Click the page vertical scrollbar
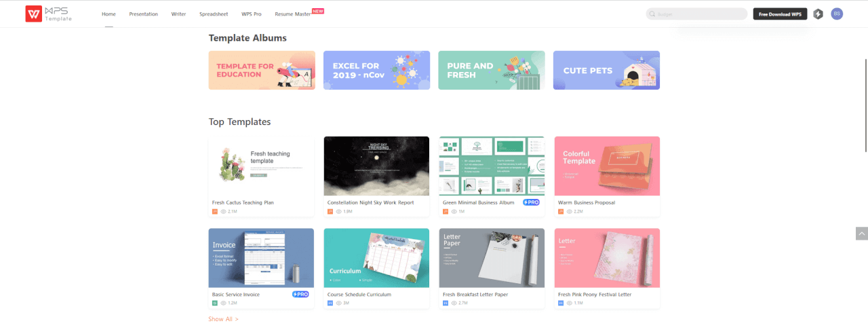Viewport: 868px width, 328px height. click(x=865, y=105)
